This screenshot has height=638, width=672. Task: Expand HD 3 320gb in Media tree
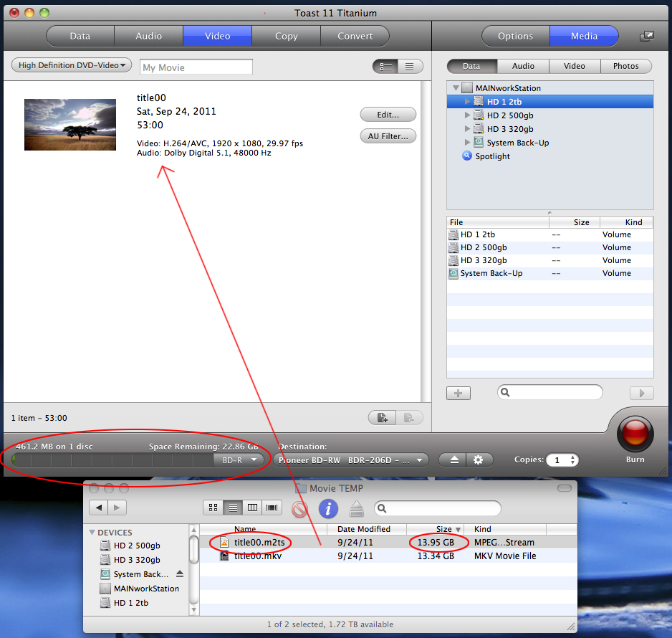(467, 128)
